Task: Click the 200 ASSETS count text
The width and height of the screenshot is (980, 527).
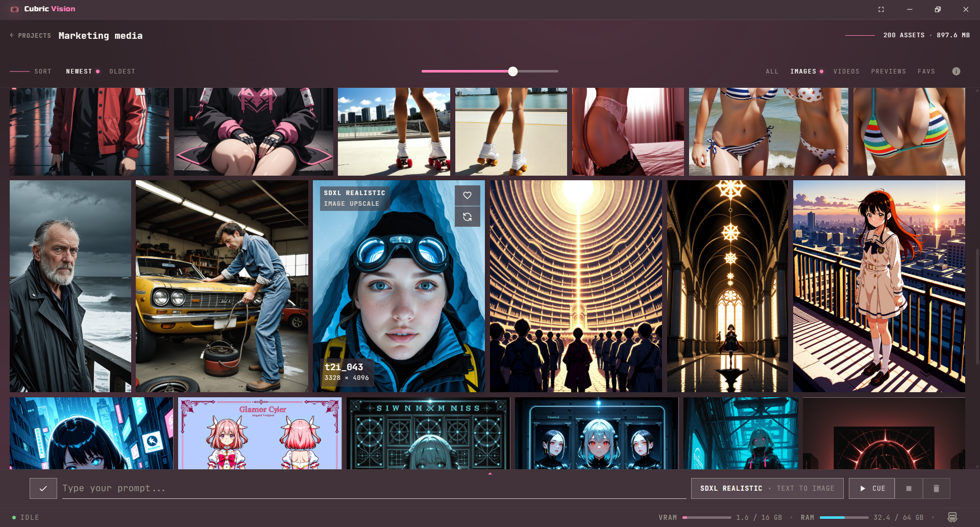Action: [904, 35]
